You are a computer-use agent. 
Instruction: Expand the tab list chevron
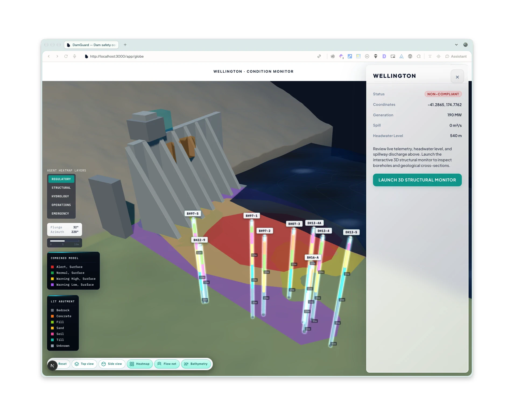point(456,45)
